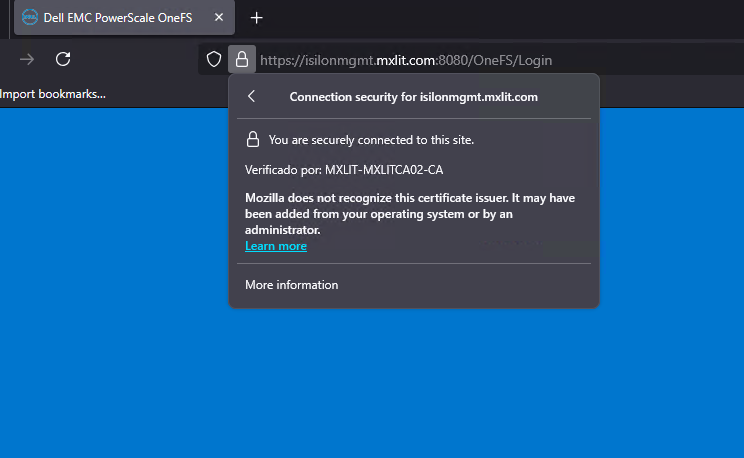The image size is (744, 458).
Task: Click the lock icon beside 'securely connected'
Action: (253, 140)
